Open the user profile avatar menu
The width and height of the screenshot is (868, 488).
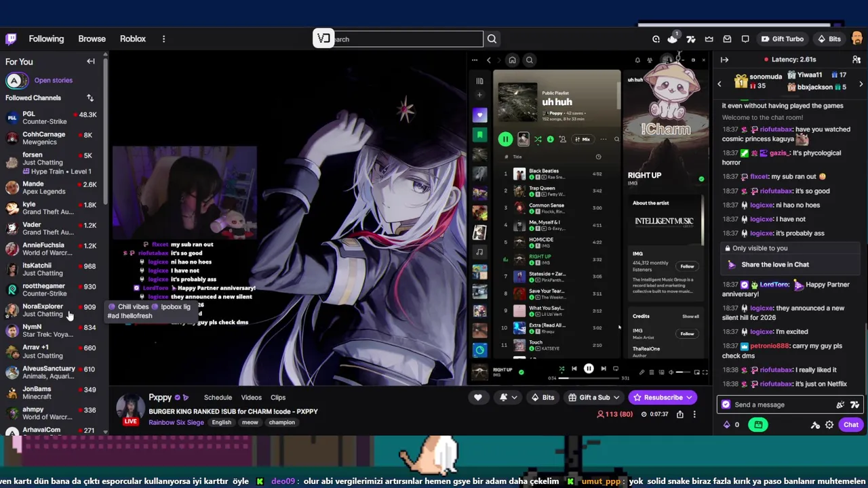pyautogui.click(x=856, y=39)
